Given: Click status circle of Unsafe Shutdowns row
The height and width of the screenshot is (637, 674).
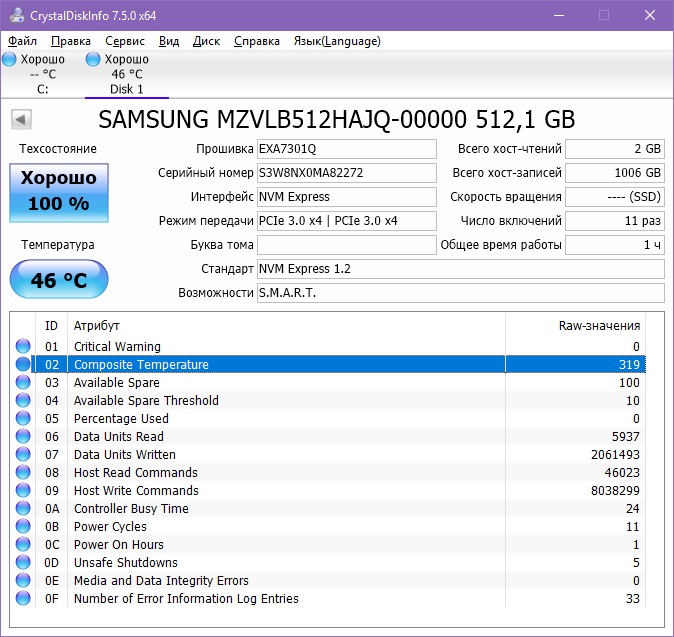Looking at the screenshot, I should 23,563.
